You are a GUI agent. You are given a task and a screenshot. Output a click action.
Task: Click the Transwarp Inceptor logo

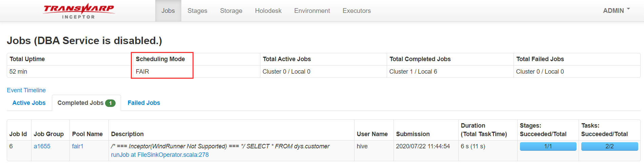(79, 11)
